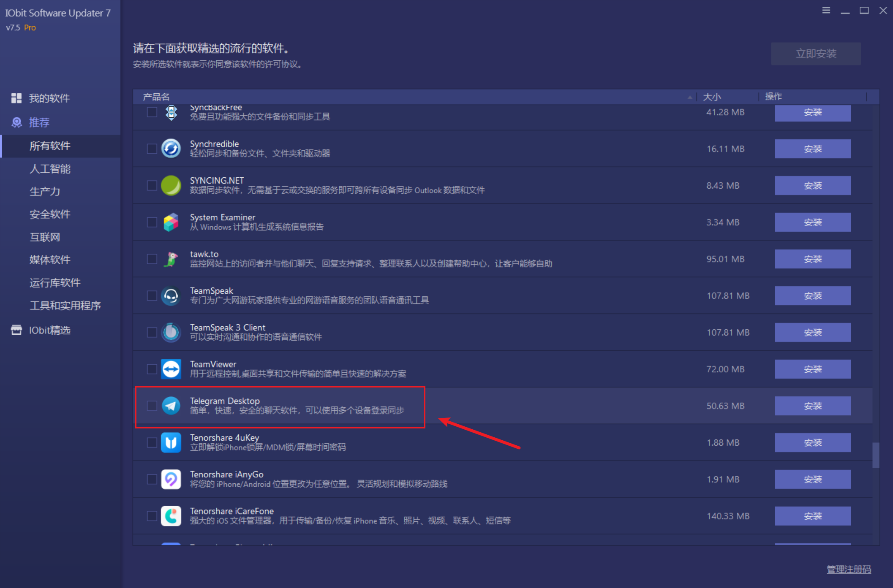
Task: Open 我的软件 section
Action: pos(60,98)
